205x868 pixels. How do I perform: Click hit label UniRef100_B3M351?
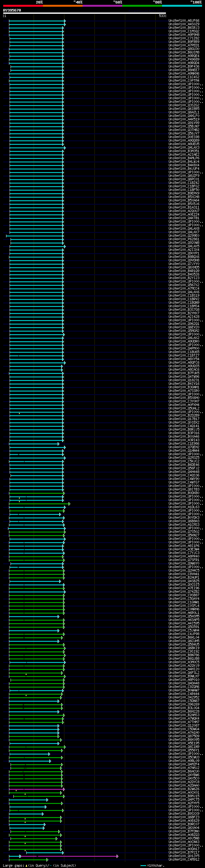(184, 151)
